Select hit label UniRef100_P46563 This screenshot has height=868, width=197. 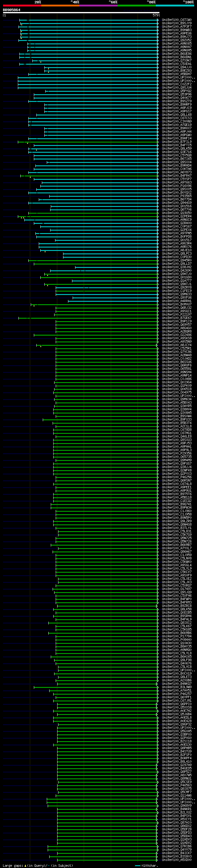(x=177, y=785)
